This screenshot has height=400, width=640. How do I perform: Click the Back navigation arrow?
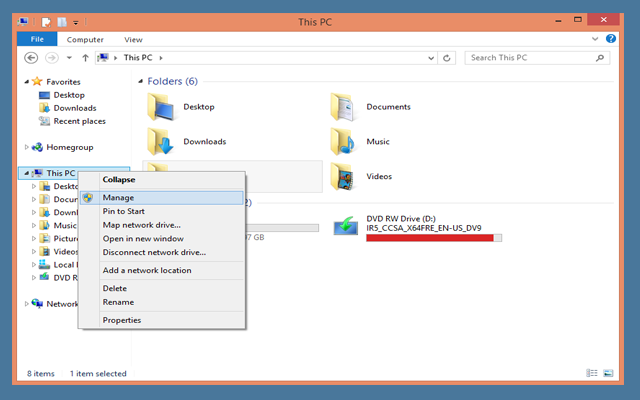click(31, 58)
